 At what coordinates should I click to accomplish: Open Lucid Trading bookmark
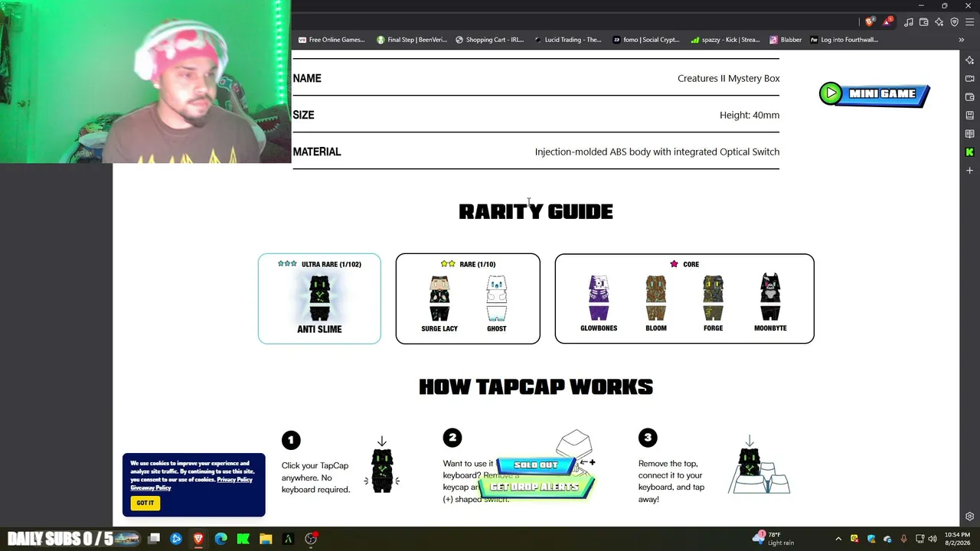(x=568, y=40)
